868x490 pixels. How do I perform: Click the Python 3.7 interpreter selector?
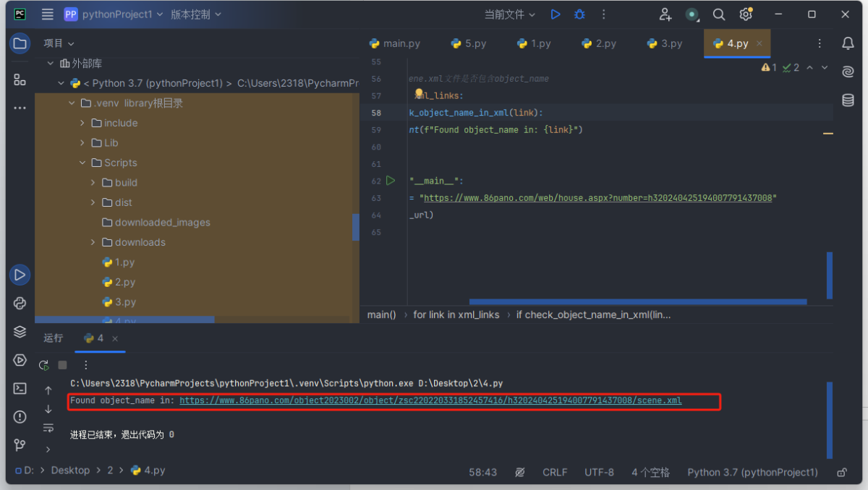point(752,472)
